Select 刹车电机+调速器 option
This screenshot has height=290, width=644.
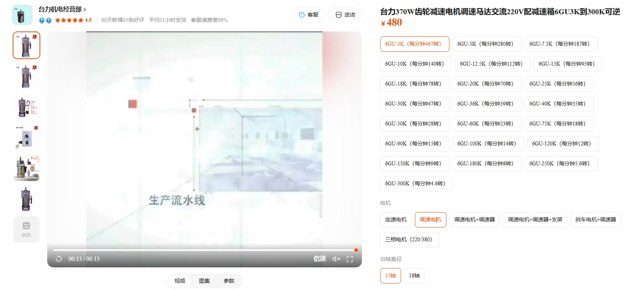pos(596,220)
